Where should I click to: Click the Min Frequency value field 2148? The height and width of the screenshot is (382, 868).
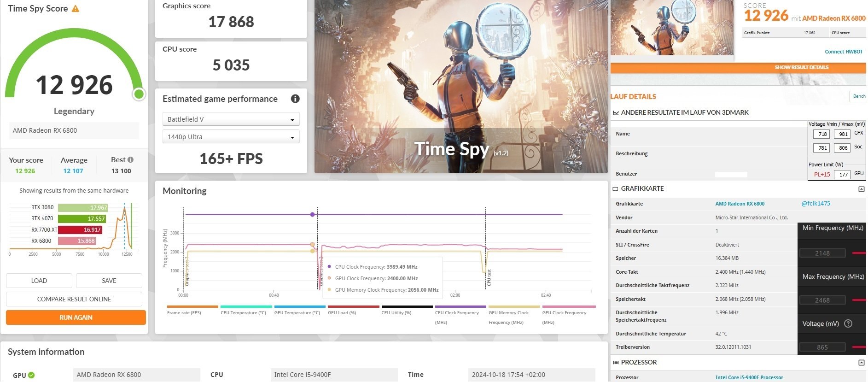coord(822,253)
